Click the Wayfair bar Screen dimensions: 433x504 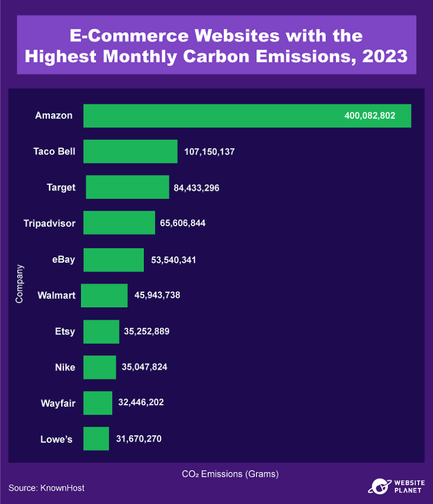click(98, 403)
